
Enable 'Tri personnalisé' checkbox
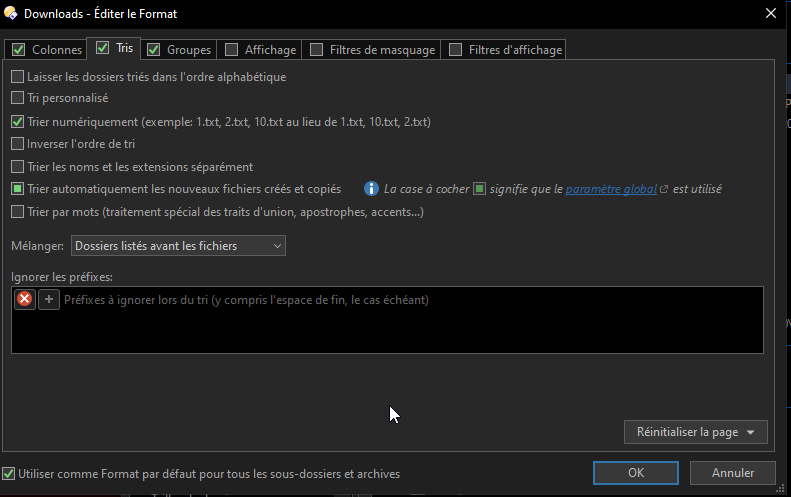click(x=18, y=98)
